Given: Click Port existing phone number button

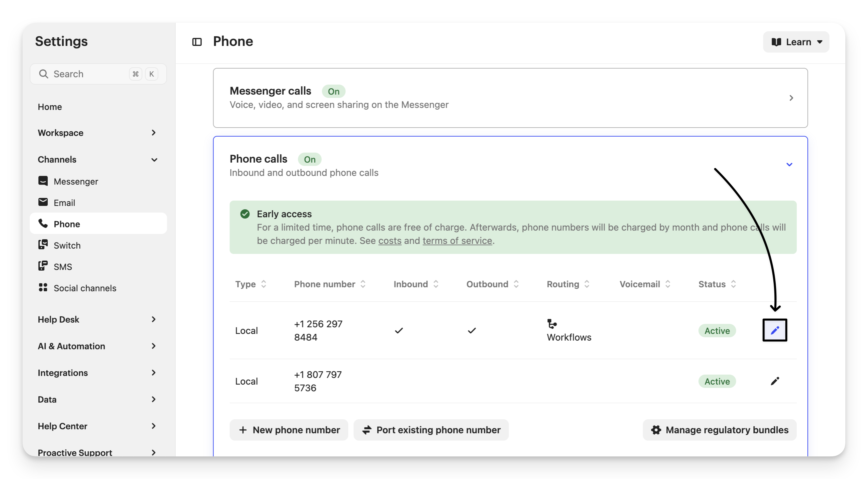Looking at the screenshot, I should click(431, 430).
